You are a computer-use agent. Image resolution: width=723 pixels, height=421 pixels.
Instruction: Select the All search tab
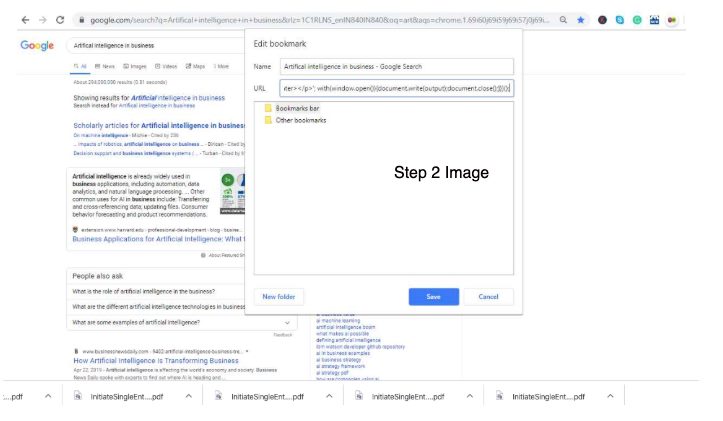80,66
